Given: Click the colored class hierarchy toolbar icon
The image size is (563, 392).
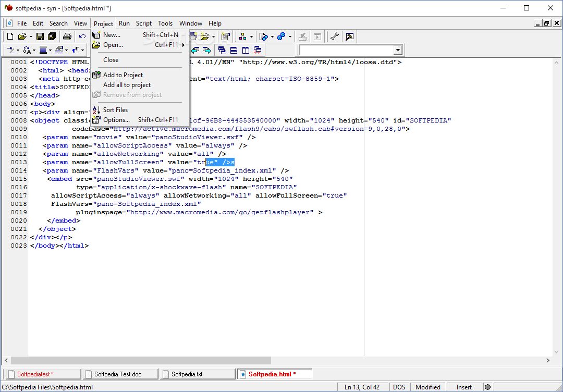Looking at the screenshot, I should [243, 36].
